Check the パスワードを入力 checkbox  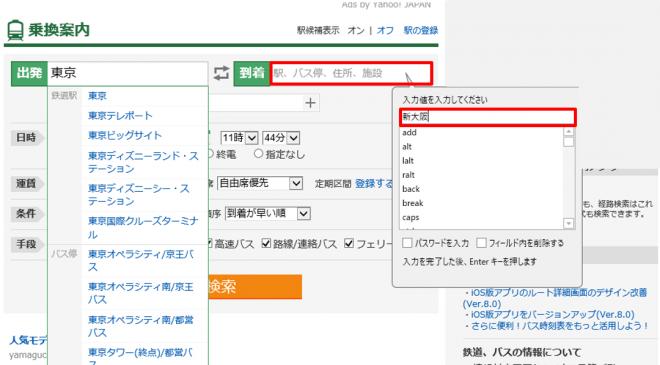(x=407, y=243)
